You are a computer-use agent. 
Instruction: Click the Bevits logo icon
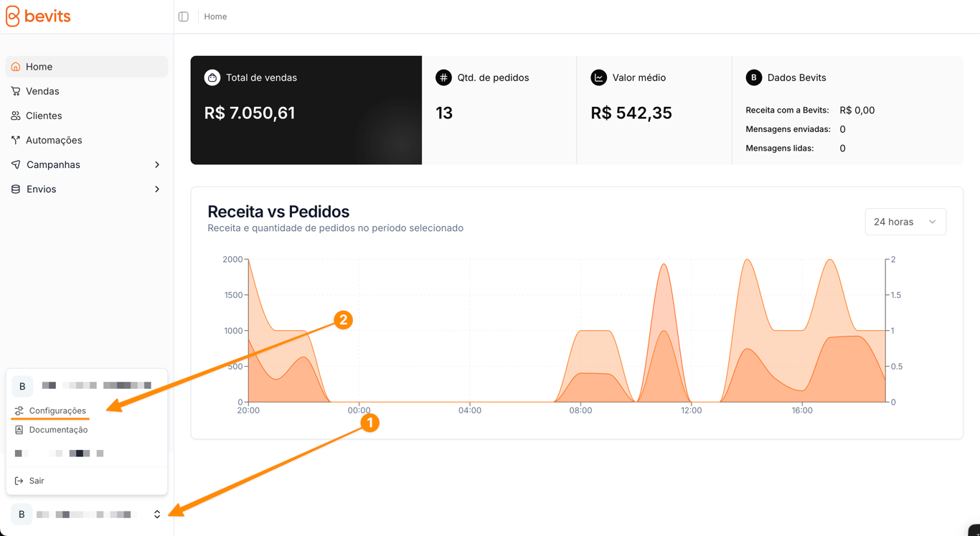point(12,16)
